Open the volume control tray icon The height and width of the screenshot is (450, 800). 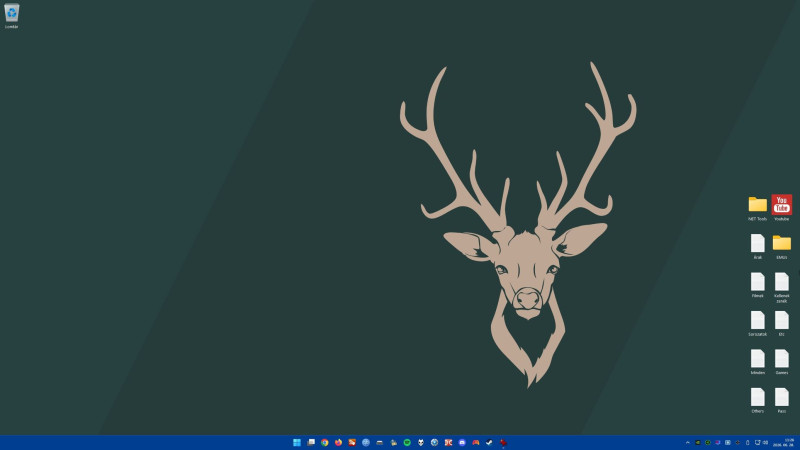(765, 442)
